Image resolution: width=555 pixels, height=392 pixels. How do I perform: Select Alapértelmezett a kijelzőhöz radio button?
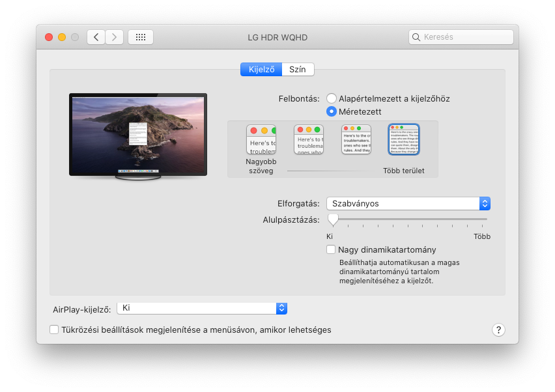point(332,98)
